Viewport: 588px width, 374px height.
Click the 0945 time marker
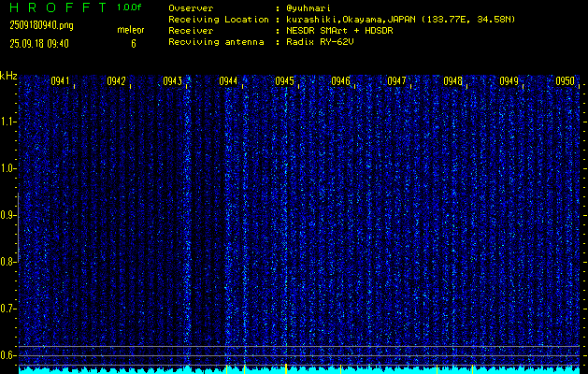click(284, 81)
